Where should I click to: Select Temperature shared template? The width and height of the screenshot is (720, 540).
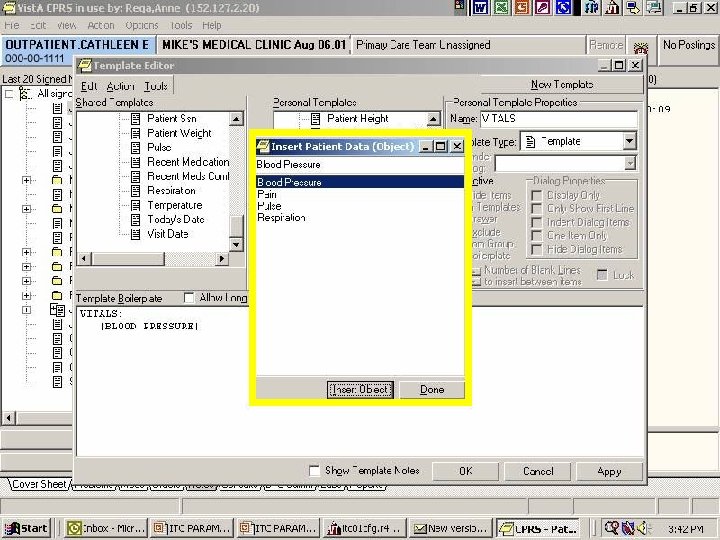(174, 205)
